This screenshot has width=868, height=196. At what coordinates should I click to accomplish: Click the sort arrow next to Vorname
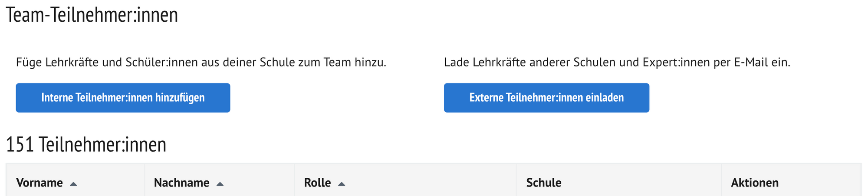click(73, 184)
